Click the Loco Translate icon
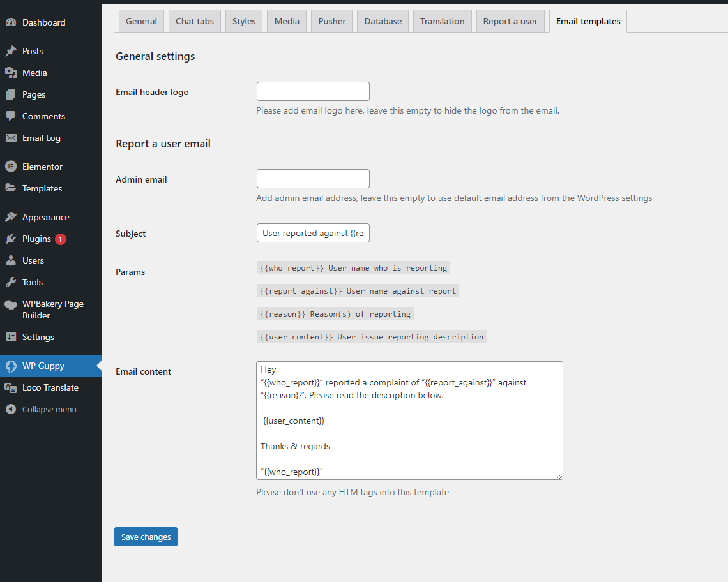The width and height of the screenshot is (728, 582). click(11, 387)
